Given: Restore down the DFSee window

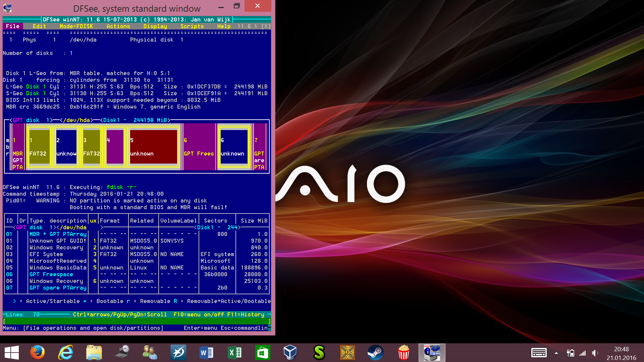Looking at the screenshot, I should point(237,6).
